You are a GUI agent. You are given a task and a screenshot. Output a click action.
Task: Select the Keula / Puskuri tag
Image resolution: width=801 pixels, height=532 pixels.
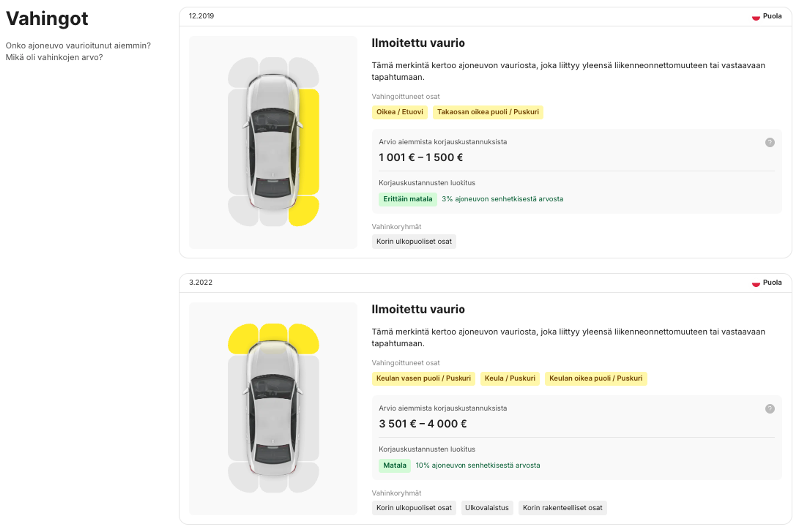510,379
